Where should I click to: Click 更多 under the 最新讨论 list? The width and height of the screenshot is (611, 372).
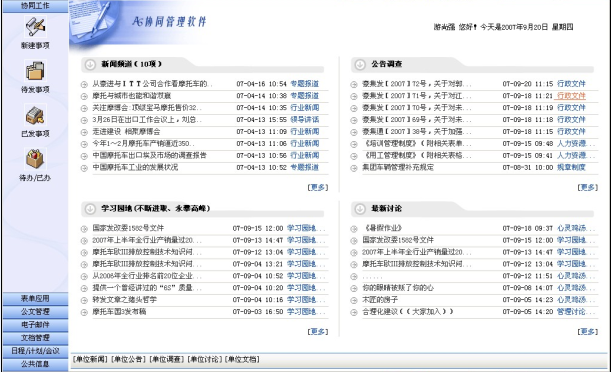(x=588, y=331)
